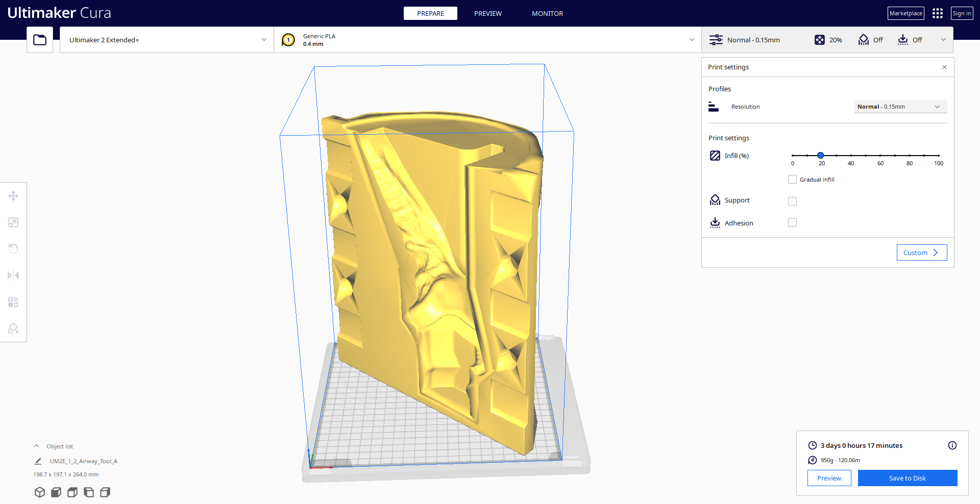Open file folder icon
The height and width of the screenshot is (504, 980).
[x=40, y=40]
